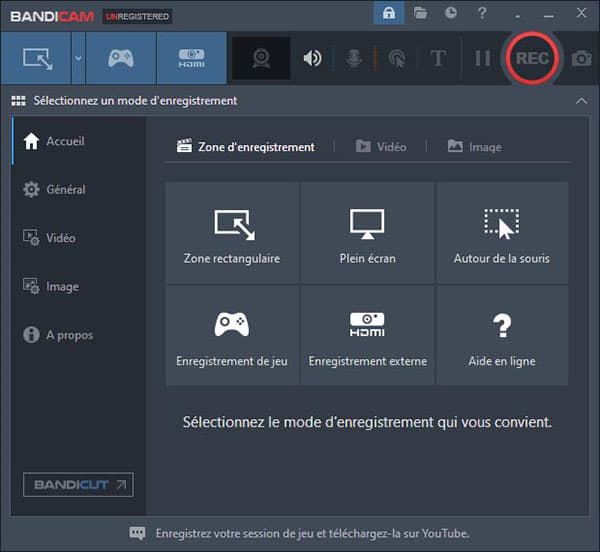
Task: Toggle the speaker sound recording icon
Action: pyautogui.click(x=312, y=58)
